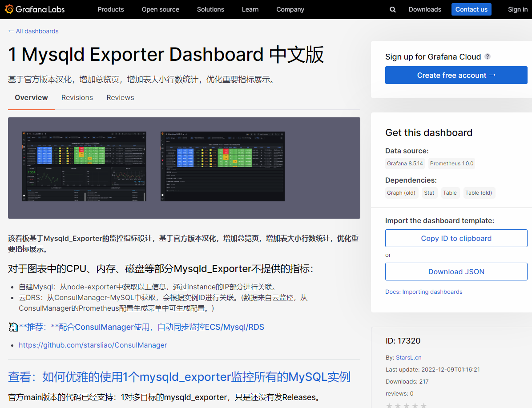The height and width of the screenshot is (408, 532).
Task: Click the unicorn emoji next to recommendation
Action: pos(13,327)
